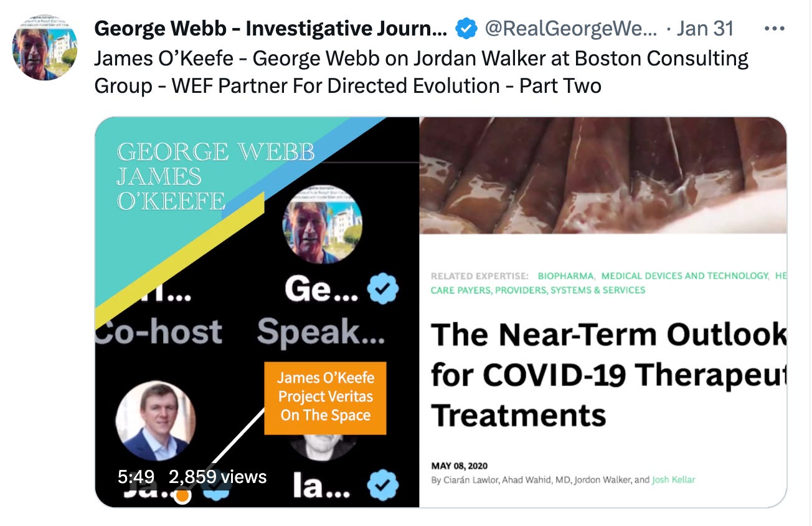Image resolution: width=812 pixels, height=526 pixels.
Task: Click MEDICAL DEVICES AND TECHNOLOGY expertise link
Action: click(x=685, y=275)
